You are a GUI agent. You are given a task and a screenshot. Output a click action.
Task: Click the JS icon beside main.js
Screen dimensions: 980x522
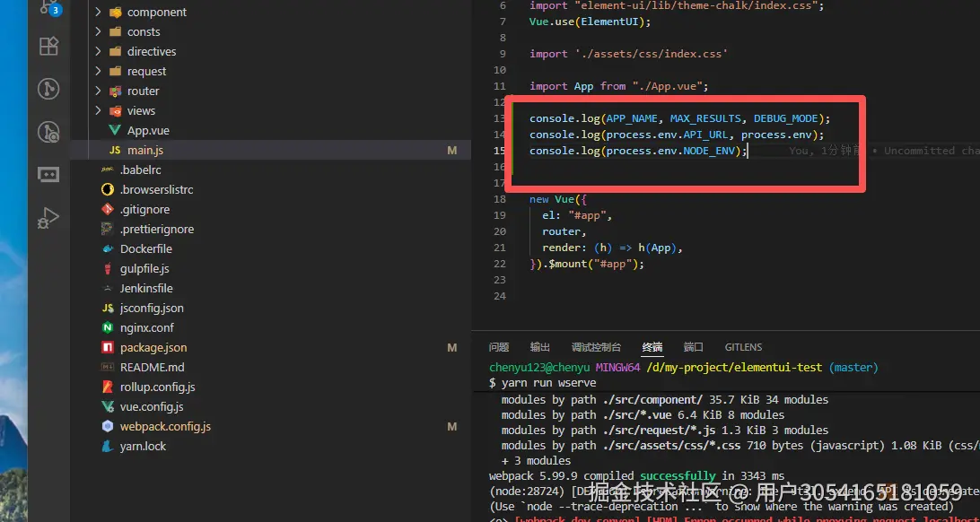click(114, 151)
